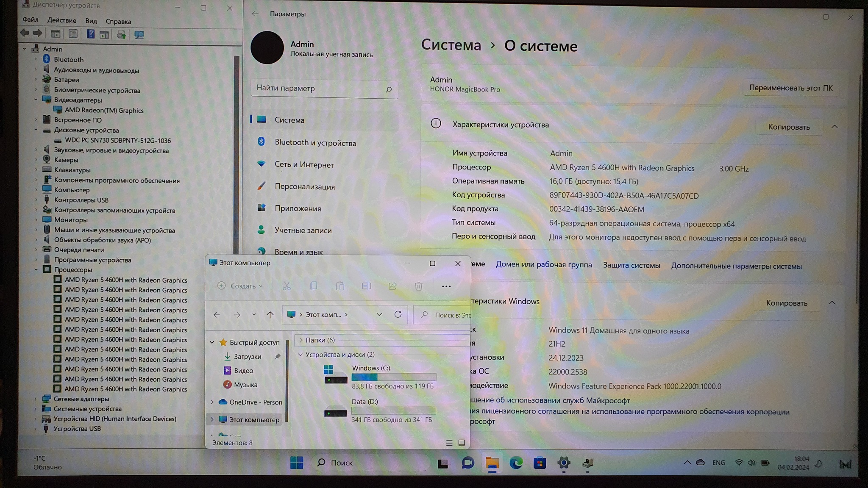The width and height of the screenshot is (868, 488).
Task: Collapse the Процессоры tree node
Action: tap(36, 269)
